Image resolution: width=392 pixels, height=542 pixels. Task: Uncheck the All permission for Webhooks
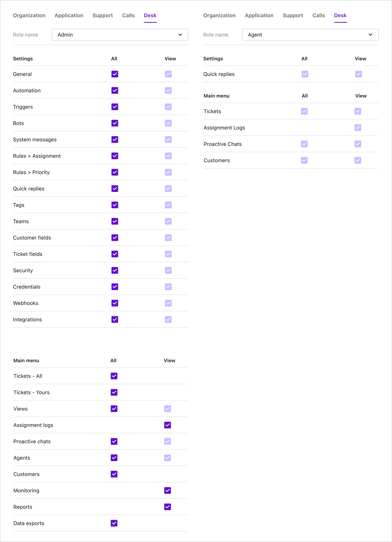click(x=114, y=303)
